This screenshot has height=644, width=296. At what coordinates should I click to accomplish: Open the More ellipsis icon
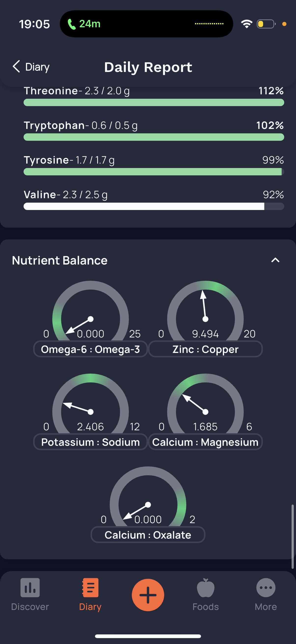[x=266, y=588]
